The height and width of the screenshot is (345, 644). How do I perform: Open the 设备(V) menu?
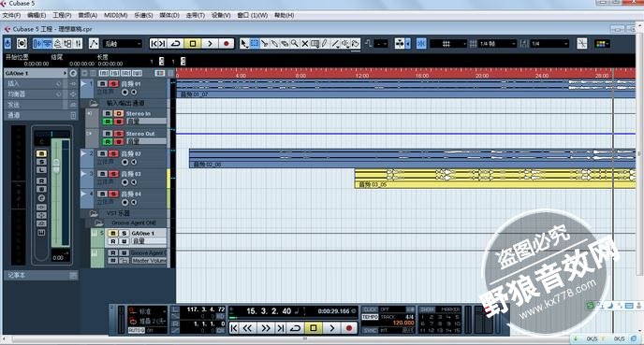point(221,15)
